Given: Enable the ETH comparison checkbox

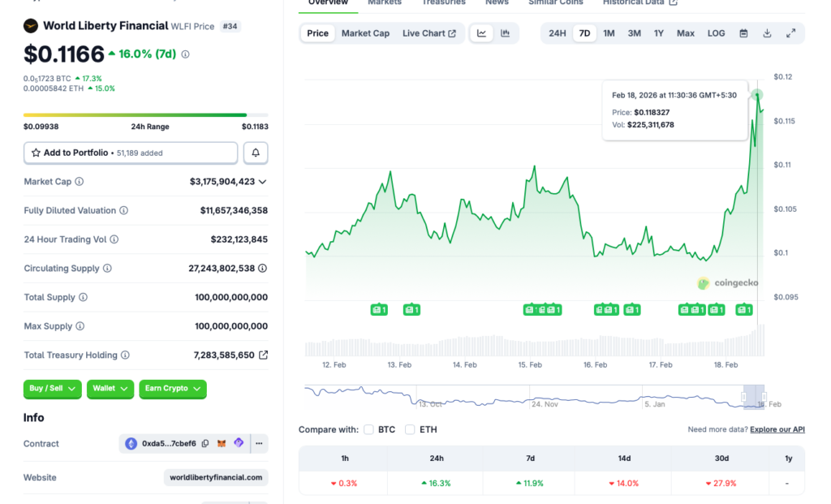Looking at the screenshot, I should click(410, 429).
